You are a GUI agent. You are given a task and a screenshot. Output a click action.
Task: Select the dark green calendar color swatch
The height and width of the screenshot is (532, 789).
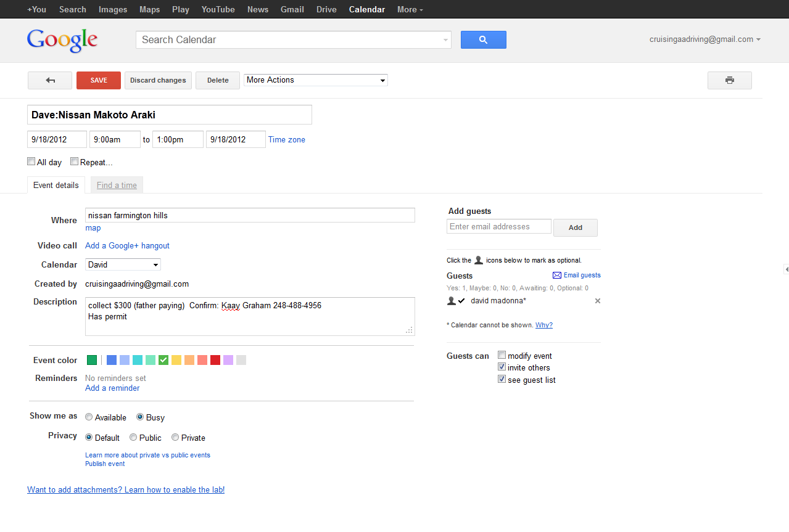[x=92, y=360]
